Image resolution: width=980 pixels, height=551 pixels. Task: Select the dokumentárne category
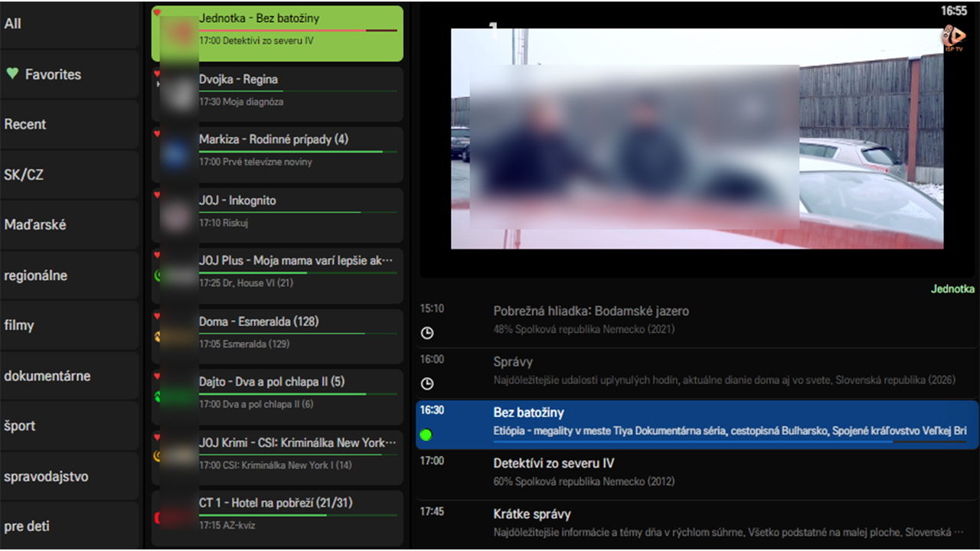pos(70,376)
